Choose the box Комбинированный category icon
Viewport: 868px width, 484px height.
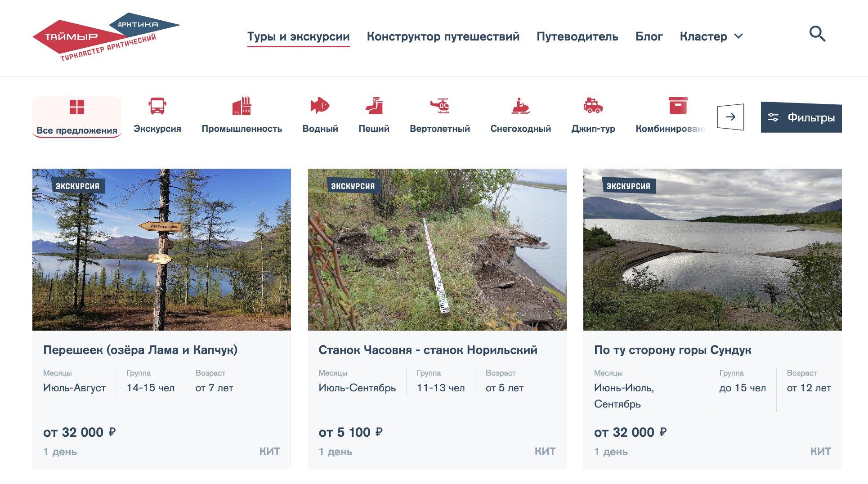[677, 107]
